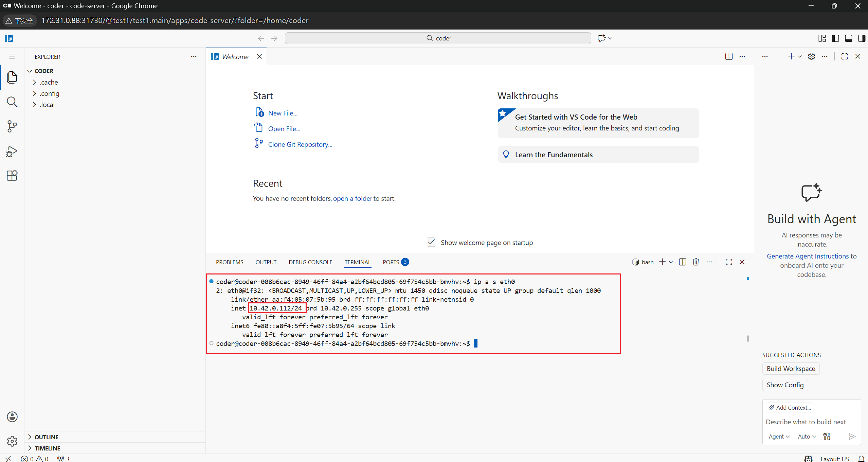
Task: Switch to the PORTS tab
Action: click(x=391, y=262)
